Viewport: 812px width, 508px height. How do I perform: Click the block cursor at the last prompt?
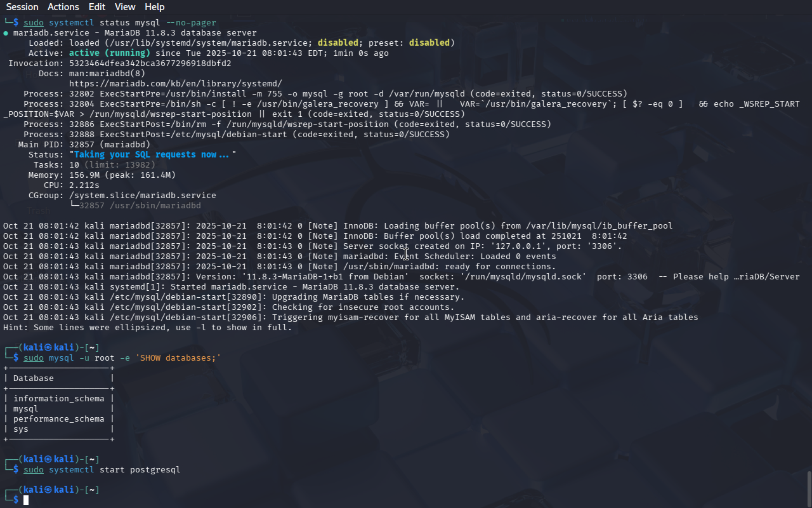(26, 500)
